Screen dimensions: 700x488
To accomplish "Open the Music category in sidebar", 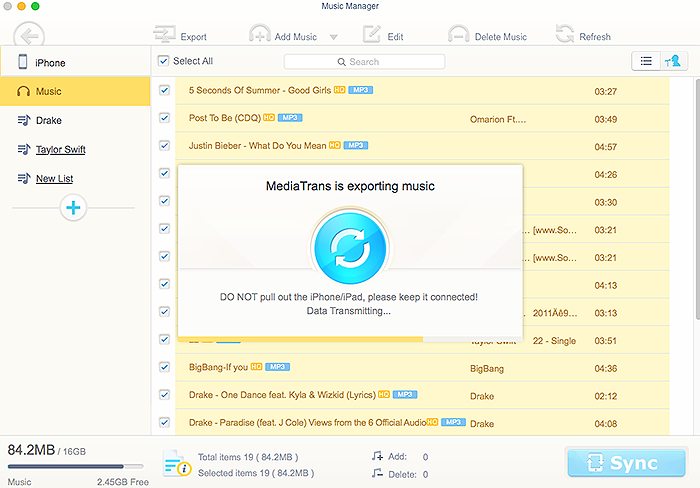I will point(75,91).
